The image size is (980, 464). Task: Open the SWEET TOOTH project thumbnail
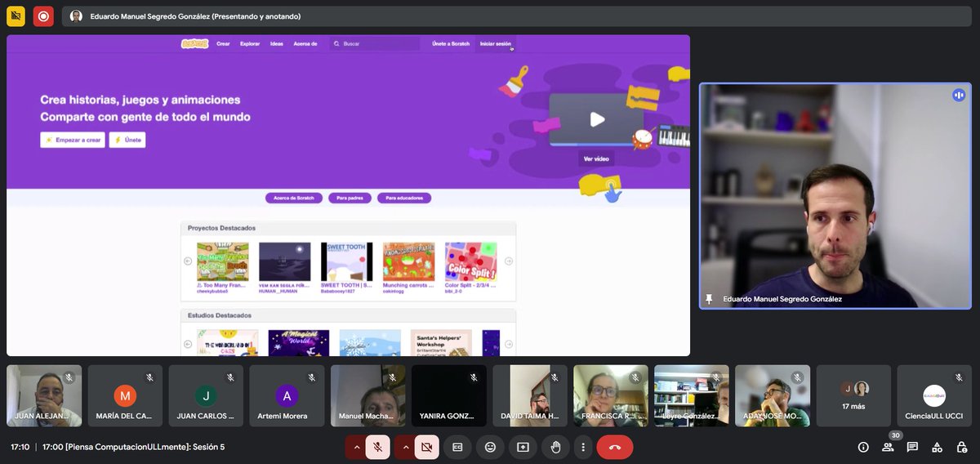click(346, 261)
